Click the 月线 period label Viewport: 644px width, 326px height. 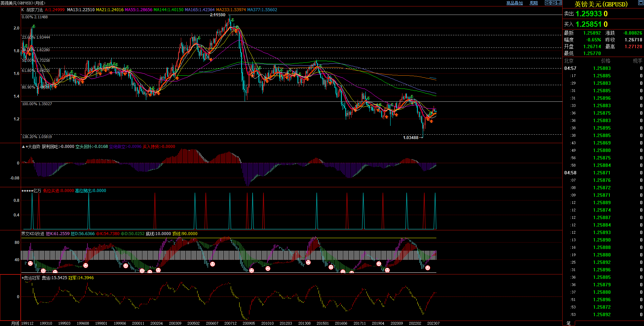tap(15, 323)
